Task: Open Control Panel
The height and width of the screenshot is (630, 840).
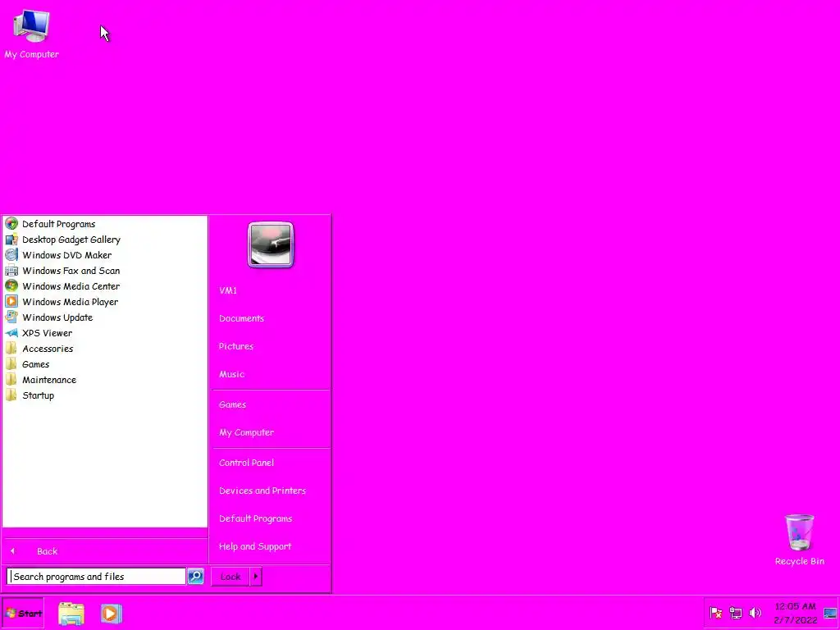Action: click(246, 463)
